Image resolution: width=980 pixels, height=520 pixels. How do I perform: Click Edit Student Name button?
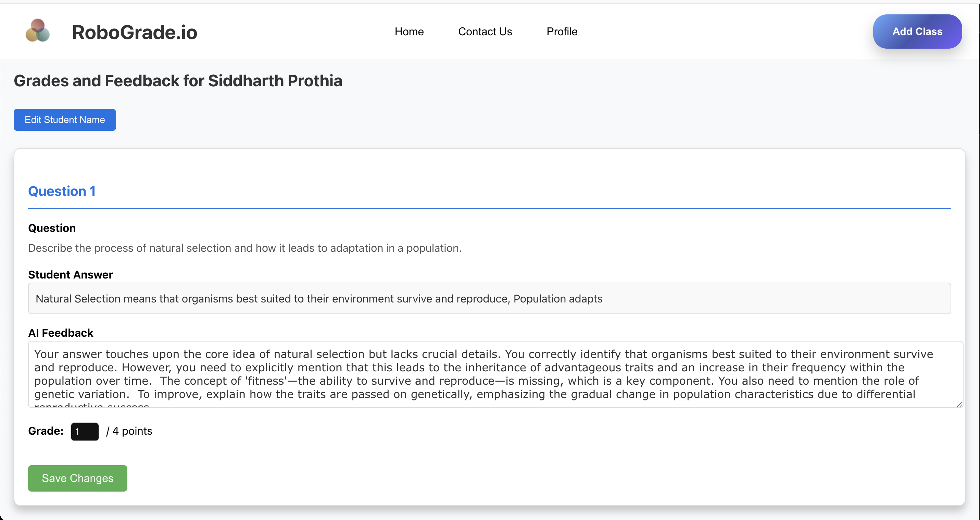(x=65, y=120)
